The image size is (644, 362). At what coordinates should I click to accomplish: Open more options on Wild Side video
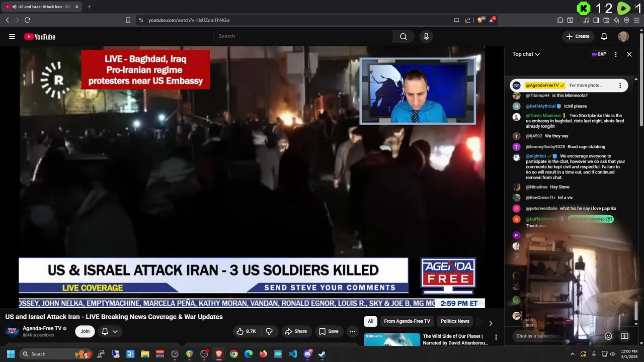(496, 337)
